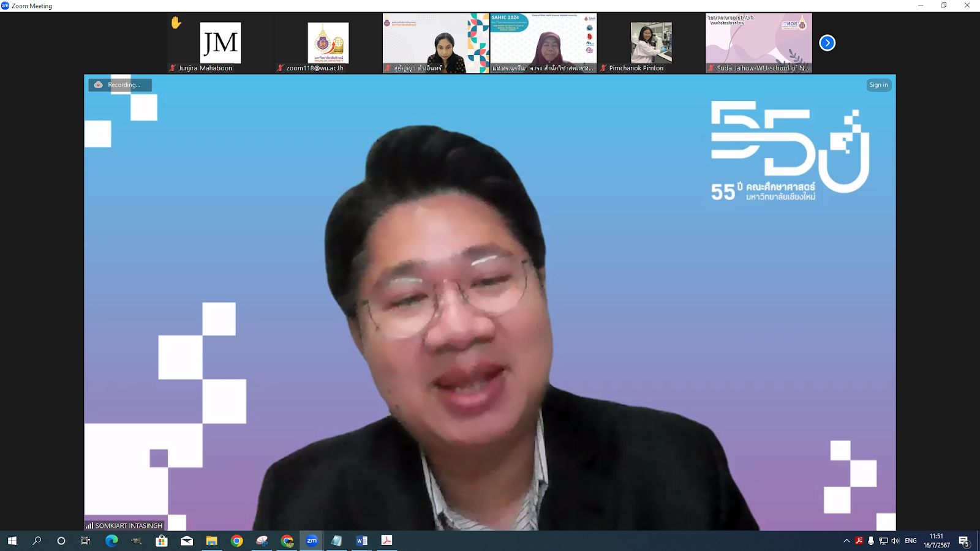Image resolution: width=980 pixels, height=551 pixels.
Task: Open Microsoft Store from the taskbar
Action: click(162, 541)
